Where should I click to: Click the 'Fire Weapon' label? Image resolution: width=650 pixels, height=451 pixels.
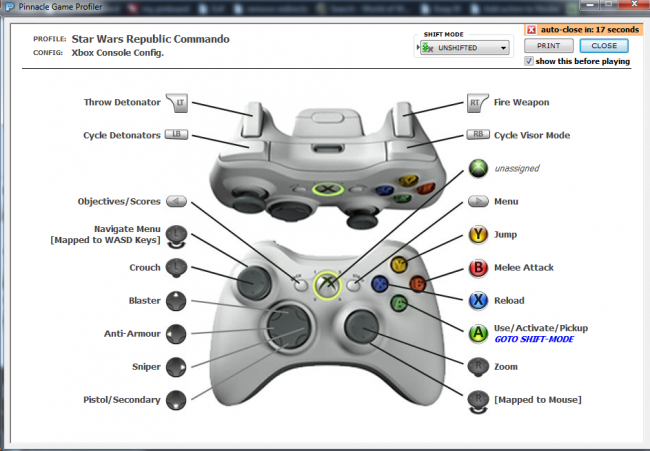[x=521, y=102]
